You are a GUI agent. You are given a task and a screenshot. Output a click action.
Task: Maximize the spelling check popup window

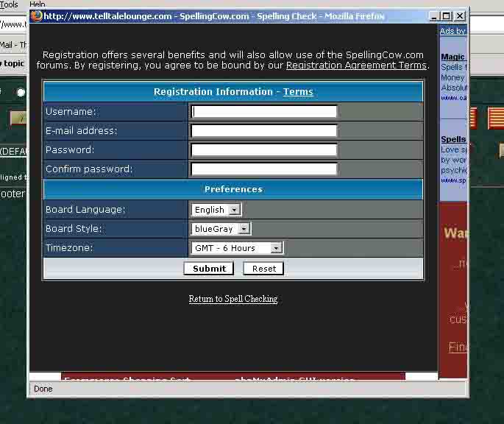(446, 16)
